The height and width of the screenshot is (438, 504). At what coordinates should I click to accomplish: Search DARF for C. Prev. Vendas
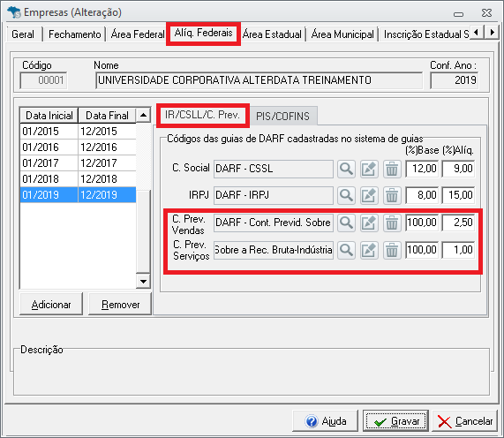(346, 223)
